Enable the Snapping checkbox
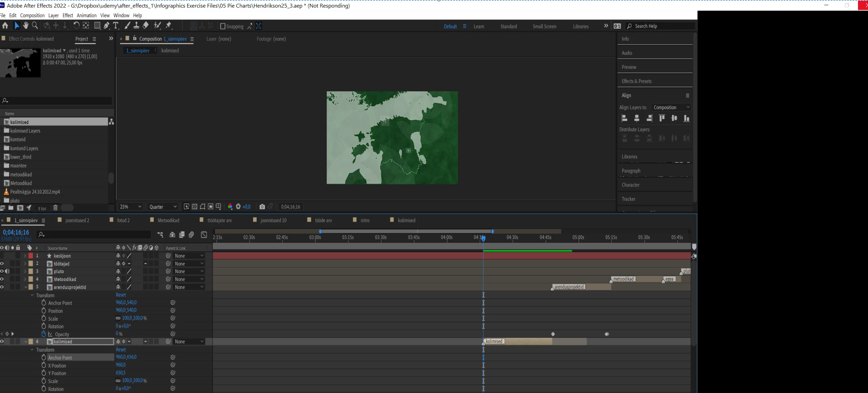868x393 pixels. pos(223,26)
